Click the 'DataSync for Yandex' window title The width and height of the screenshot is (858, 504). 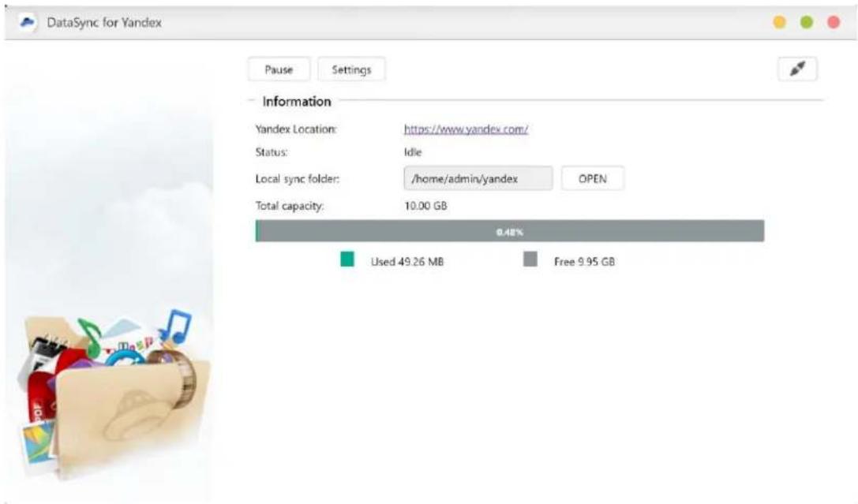(104, 22)
